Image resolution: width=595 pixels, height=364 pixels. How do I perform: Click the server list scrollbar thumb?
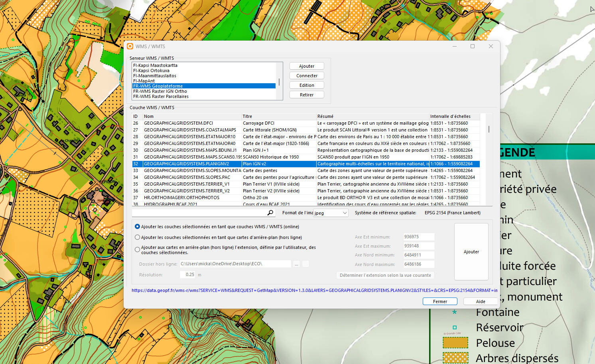pyautogui.click(x=279, y=82)
